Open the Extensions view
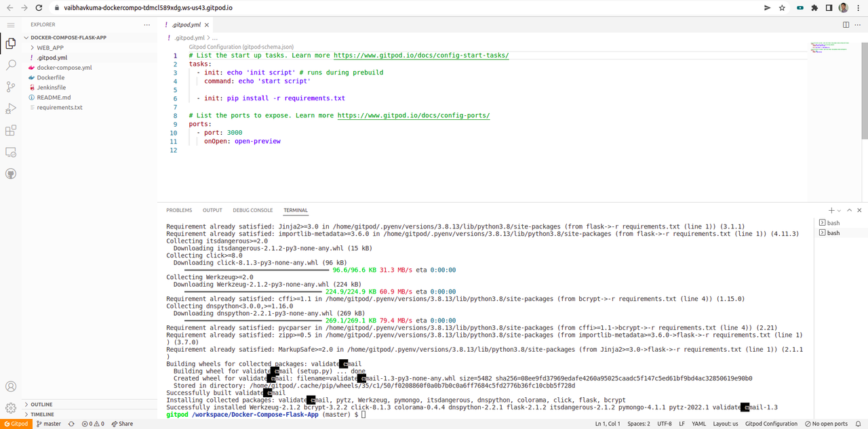868x429 pixels. point(11,130)
